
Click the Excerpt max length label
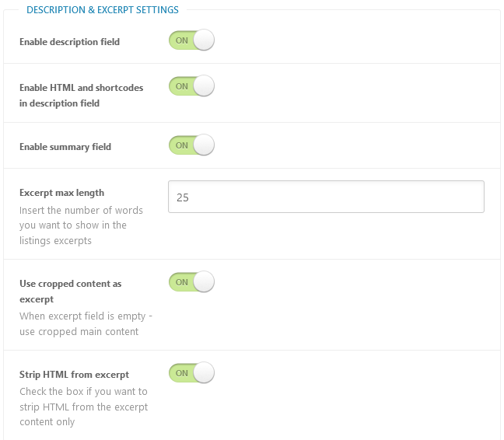(61, 193)
